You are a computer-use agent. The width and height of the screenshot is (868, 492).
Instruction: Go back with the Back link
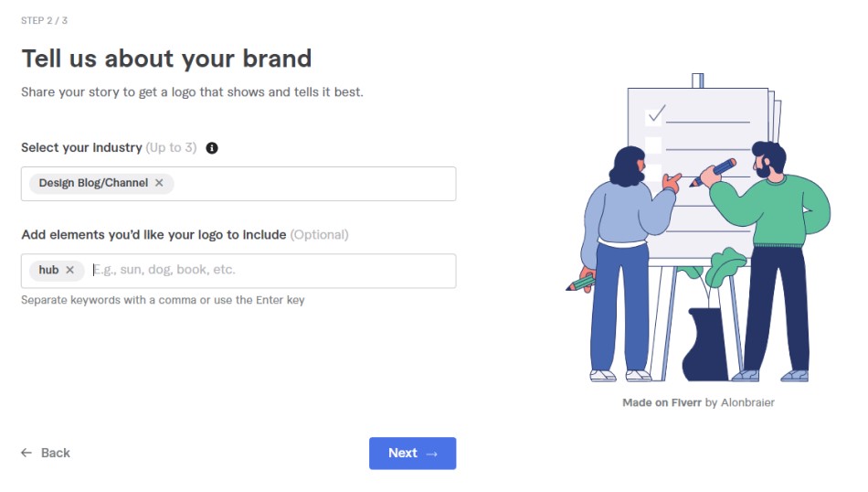(46, 454)
